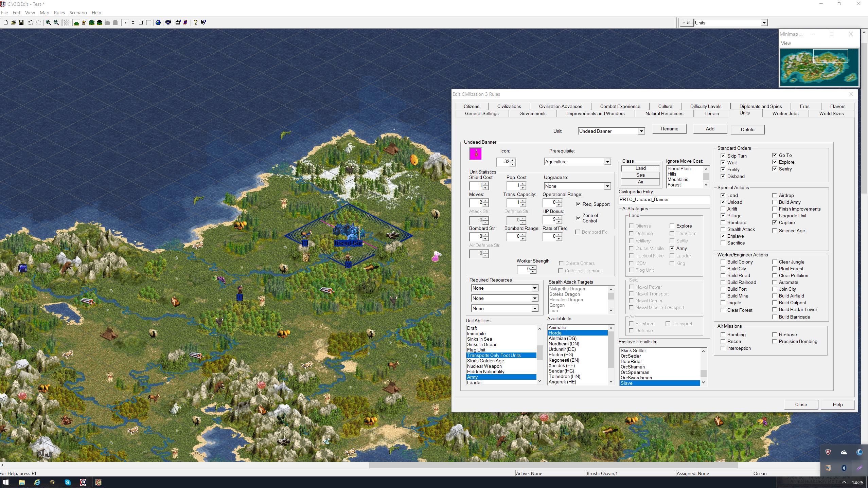This screenshot has height=488, width=868.
Task: Select Leader in the Unit Abilities list
Action: 501,382
